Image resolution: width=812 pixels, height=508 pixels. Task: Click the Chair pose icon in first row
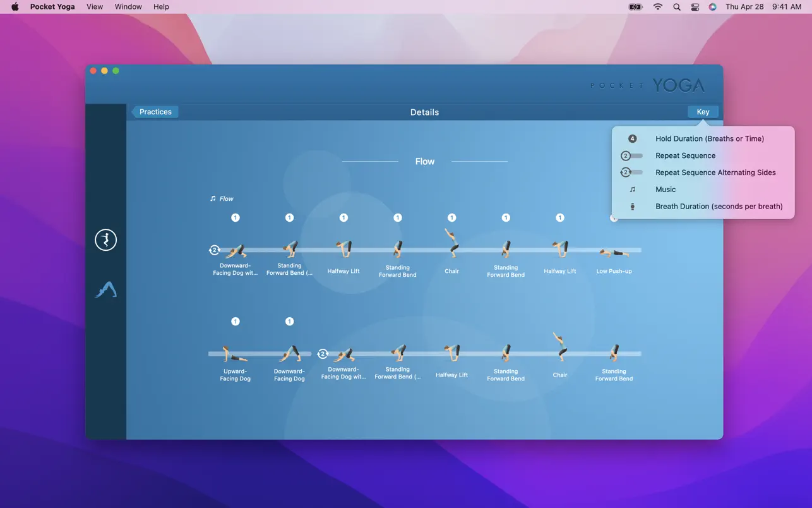pos(451,244)
